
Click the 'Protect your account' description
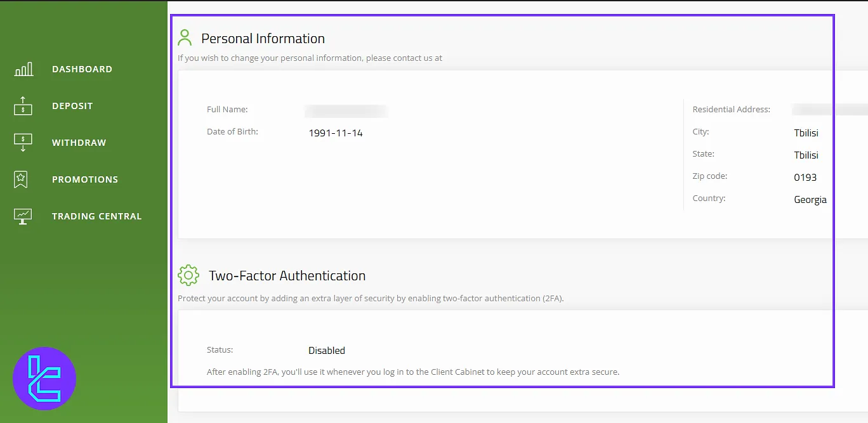(371, 298)
